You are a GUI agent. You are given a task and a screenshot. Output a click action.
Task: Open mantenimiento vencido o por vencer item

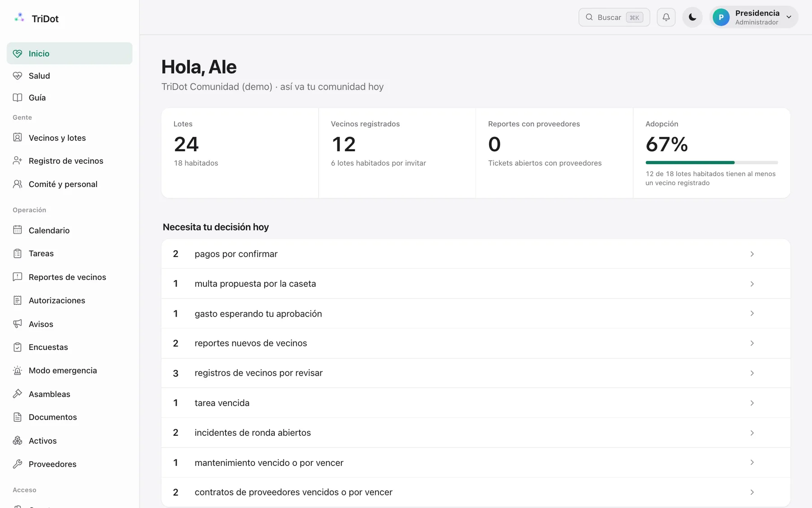click(475, 462)
